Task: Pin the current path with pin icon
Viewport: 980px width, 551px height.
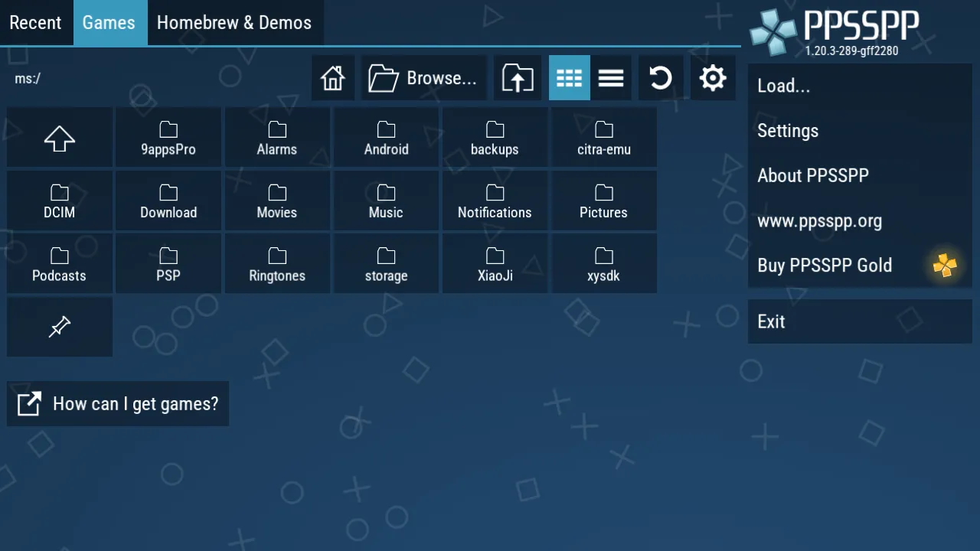Action: tap(60, 327)
